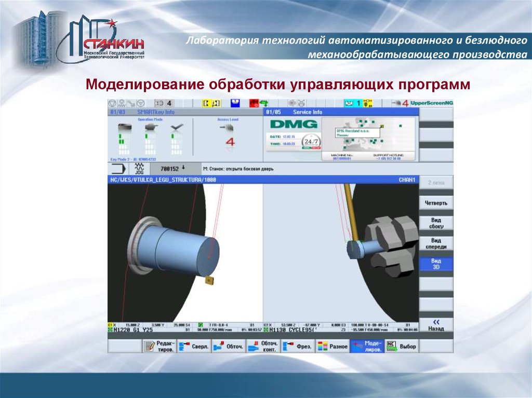Click the DMG logo

pos(294,125)
